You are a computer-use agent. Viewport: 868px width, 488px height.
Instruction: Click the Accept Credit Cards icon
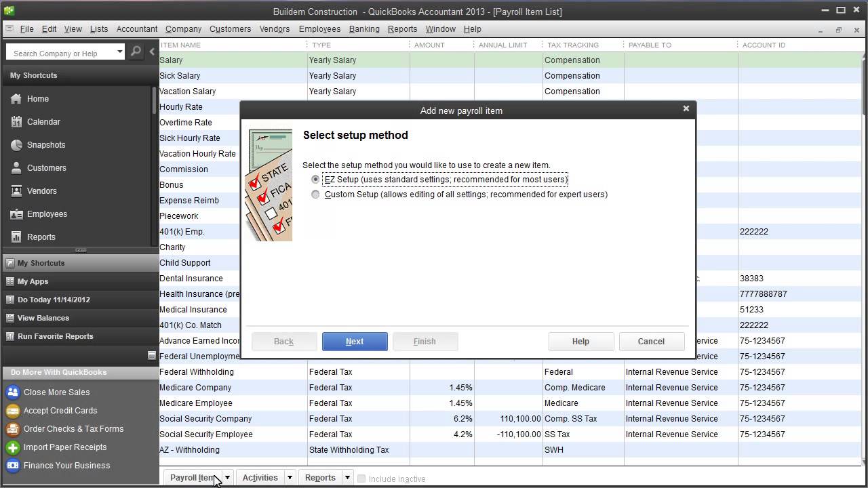(x=12, y=411)
